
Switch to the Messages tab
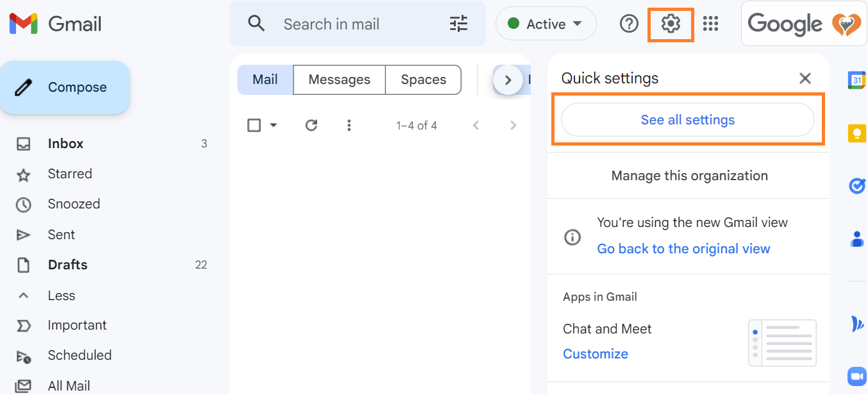(x=339, y=80)
